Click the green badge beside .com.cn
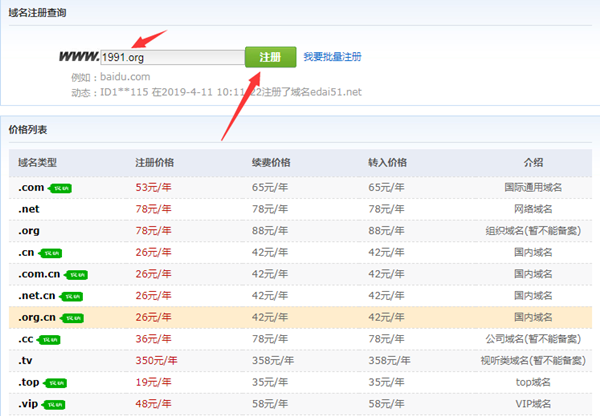Image resolution: width=600 pixels, height=416 pixels. coord(77,274)
